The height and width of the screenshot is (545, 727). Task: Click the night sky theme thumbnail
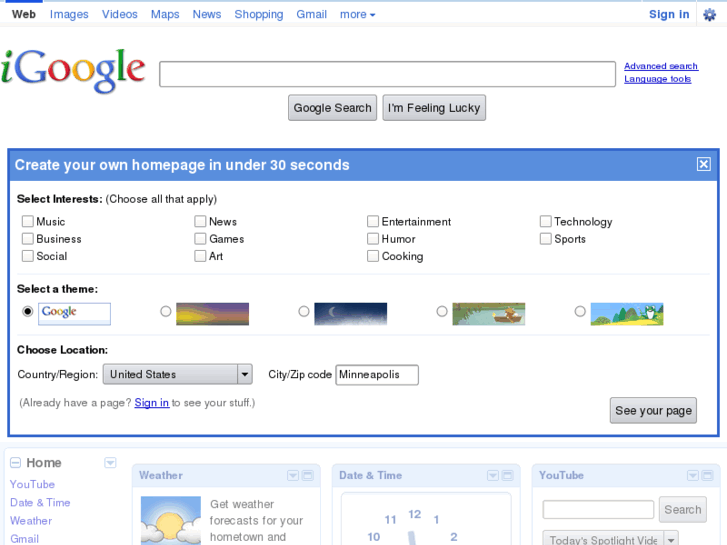[351, 314]
